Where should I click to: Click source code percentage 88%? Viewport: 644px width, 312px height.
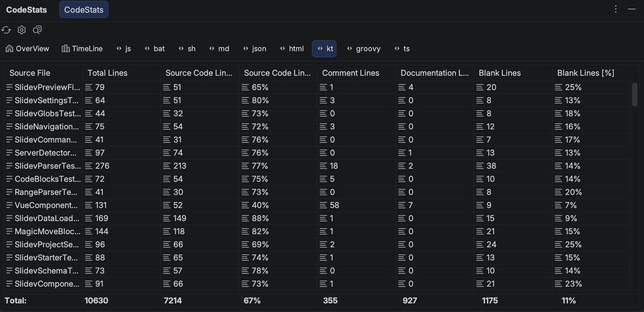click(x=260, y=218)
